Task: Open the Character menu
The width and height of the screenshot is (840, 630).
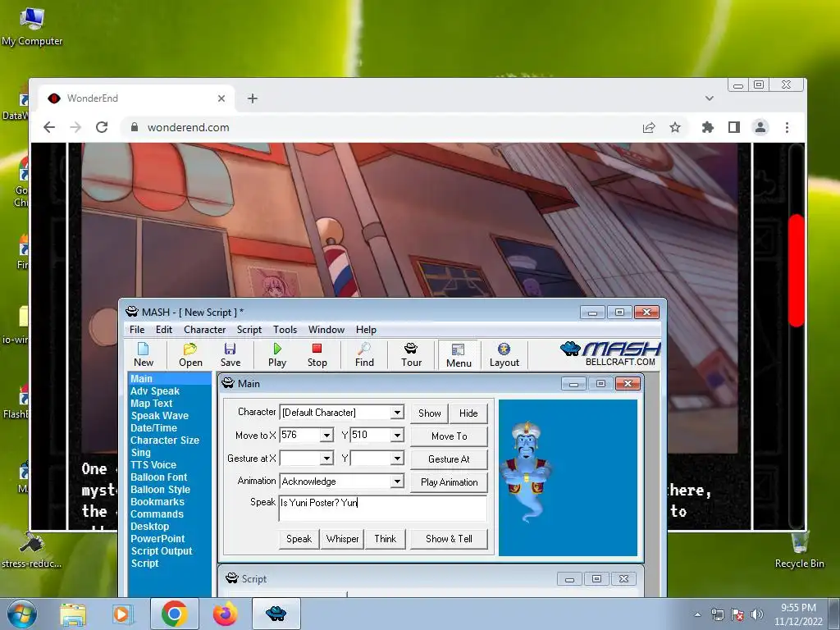Action: pyautogui.click(x=204, y=330)
